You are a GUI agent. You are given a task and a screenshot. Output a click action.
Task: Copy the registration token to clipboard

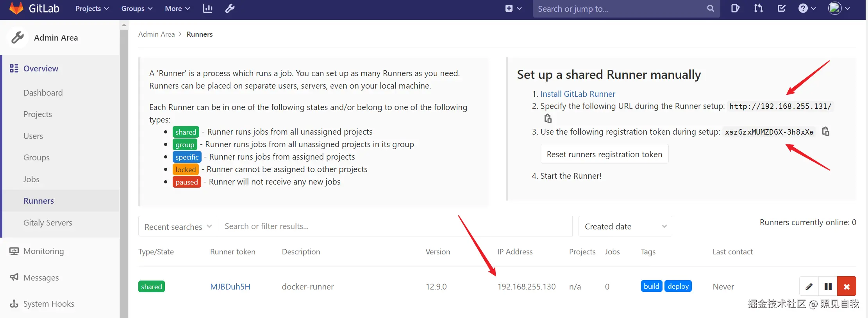point(825,131)
